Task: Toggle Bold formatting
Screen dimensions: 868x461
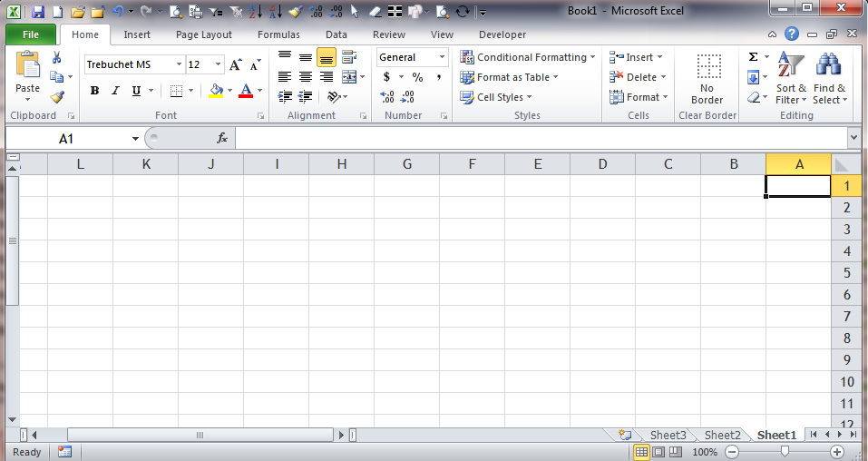Action: 95,91
